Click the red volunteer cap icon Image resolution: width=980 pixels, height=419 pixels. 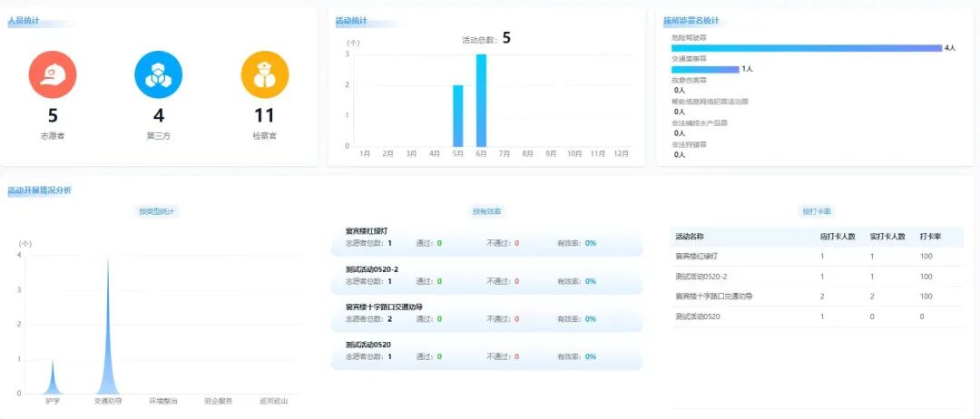pos(53,75)
